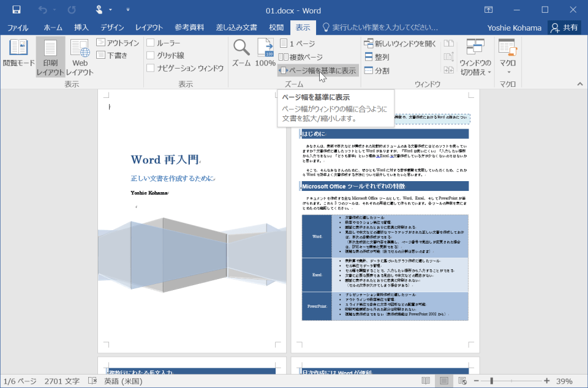
Task: Switch to the 差し込み文書 tab
Action: tap(236, 28)
